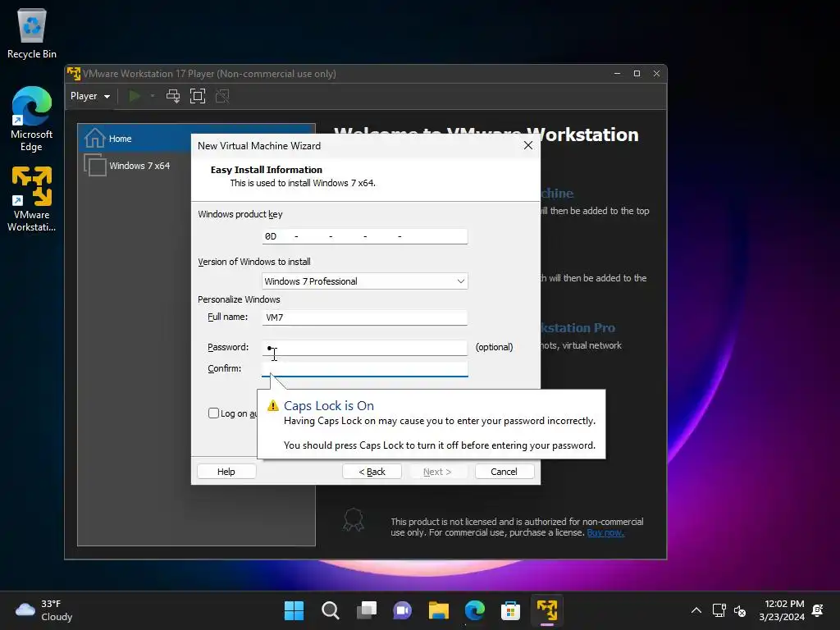Click the muted volume tray icon

pos(740,610)
